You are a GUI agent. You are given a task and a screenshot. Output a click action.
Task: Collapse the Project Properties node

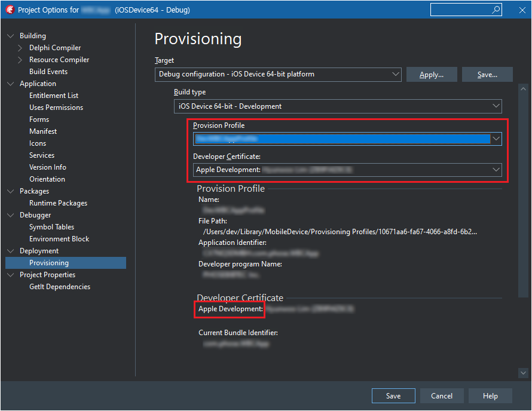click(11, 275)
